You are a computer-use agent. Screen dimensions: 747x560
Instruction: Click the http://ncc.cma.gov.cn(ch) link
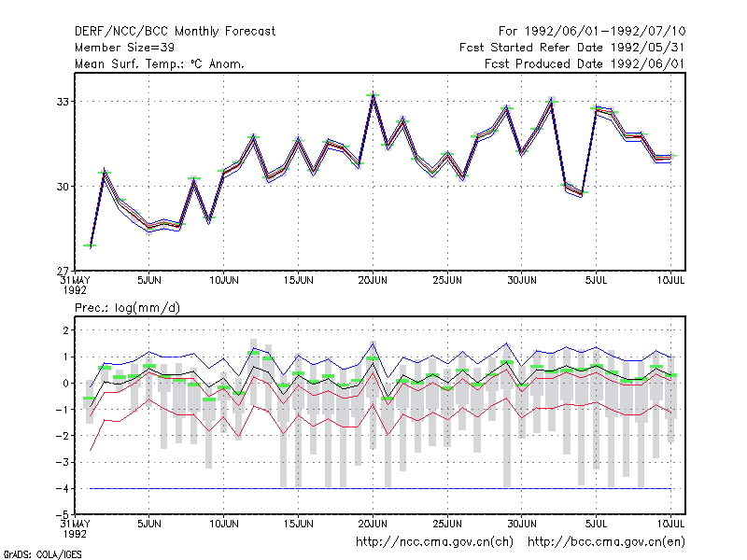point(434,542)
